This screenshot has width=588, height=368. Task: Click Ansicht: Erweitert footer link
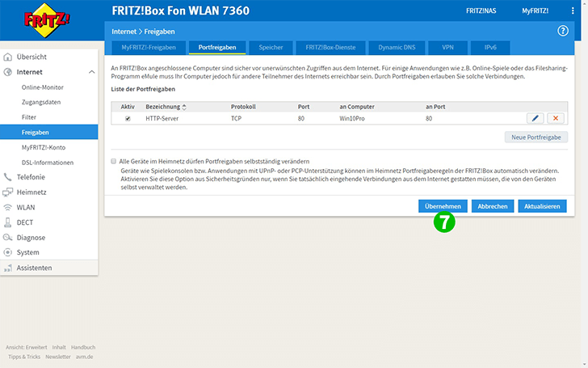coord(26,347)
